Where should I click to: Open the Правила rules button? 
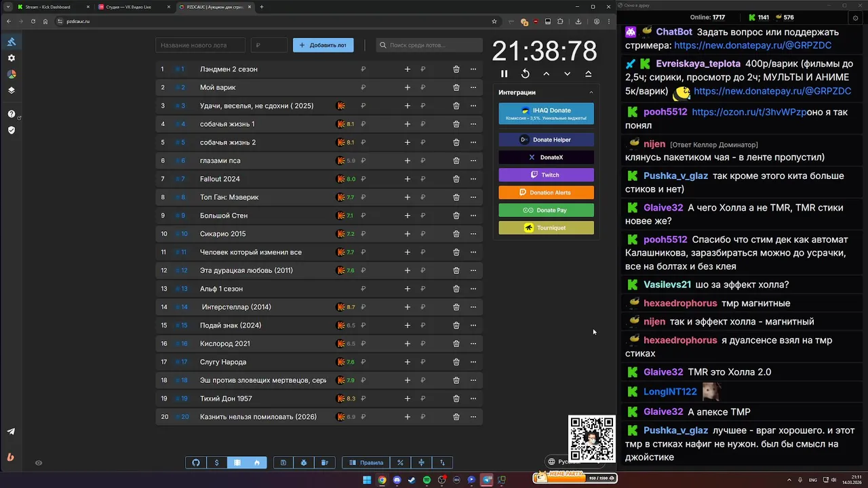[x=366, y=463]
